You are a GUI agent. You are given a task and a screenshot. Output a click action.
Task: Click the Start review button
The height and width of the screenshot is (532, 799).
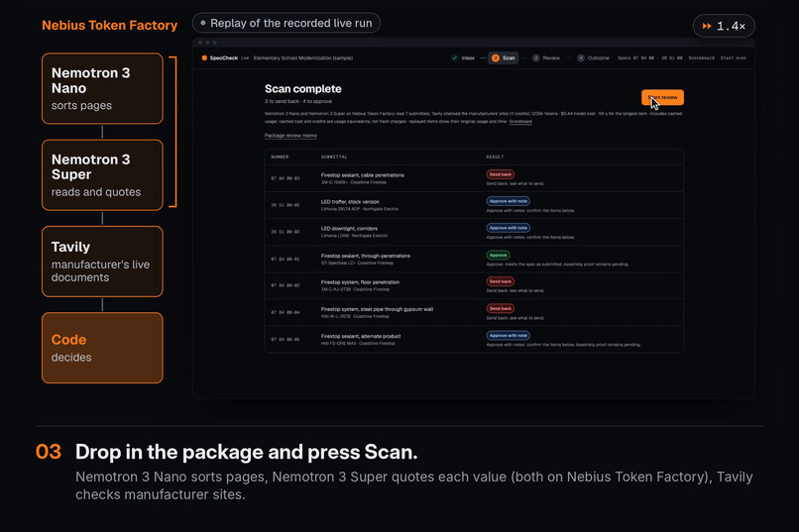point(662,97)
